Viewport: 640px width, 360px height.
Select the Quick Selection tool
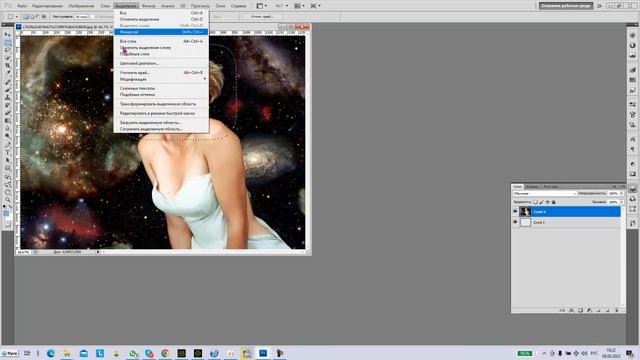point(7,58)
